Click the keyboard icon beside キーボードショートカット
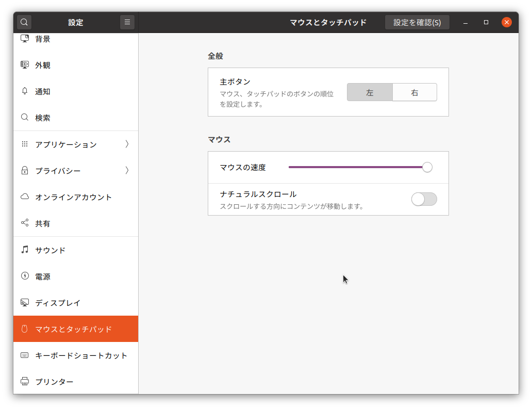 (x=25, y=355)
